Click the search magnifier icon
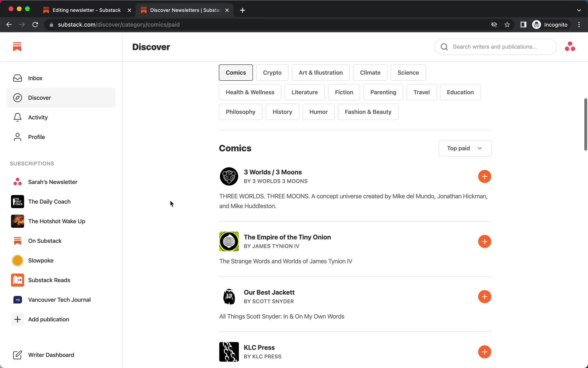 coord(444,47)
